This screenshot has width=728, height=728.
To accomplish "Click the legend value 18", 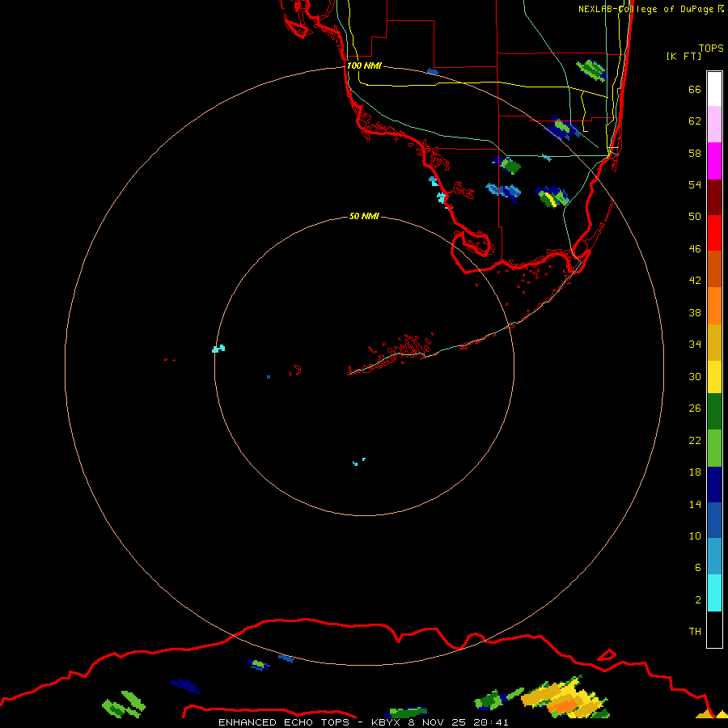I will pyautogui.click(x=695, y=472).
